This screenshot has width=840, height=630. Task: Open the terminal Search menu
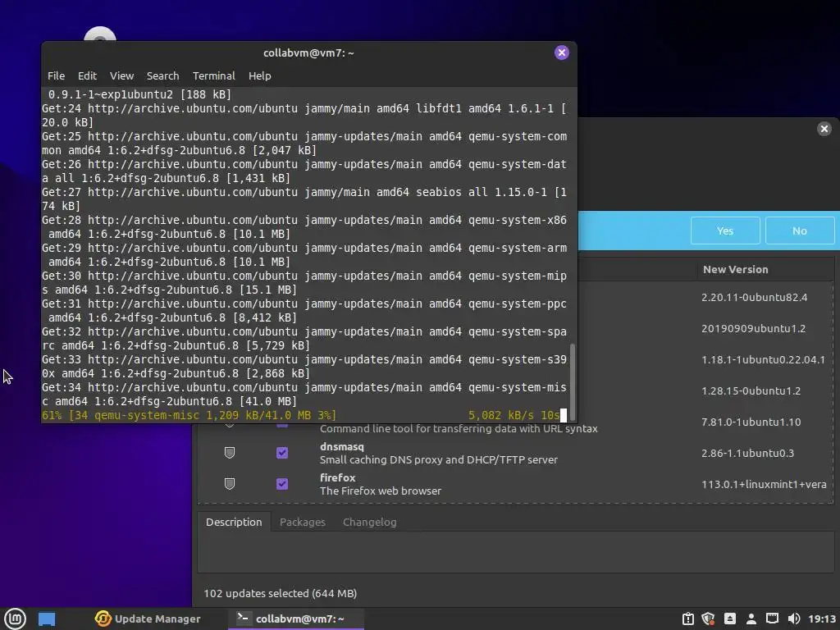163,76
